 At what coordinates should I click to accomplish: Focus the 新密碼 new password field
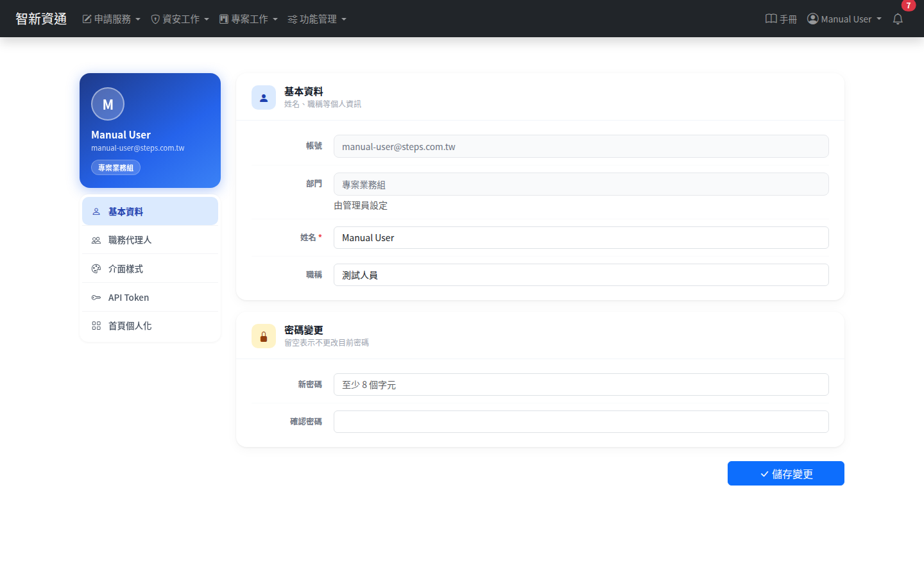pos(581,384)
